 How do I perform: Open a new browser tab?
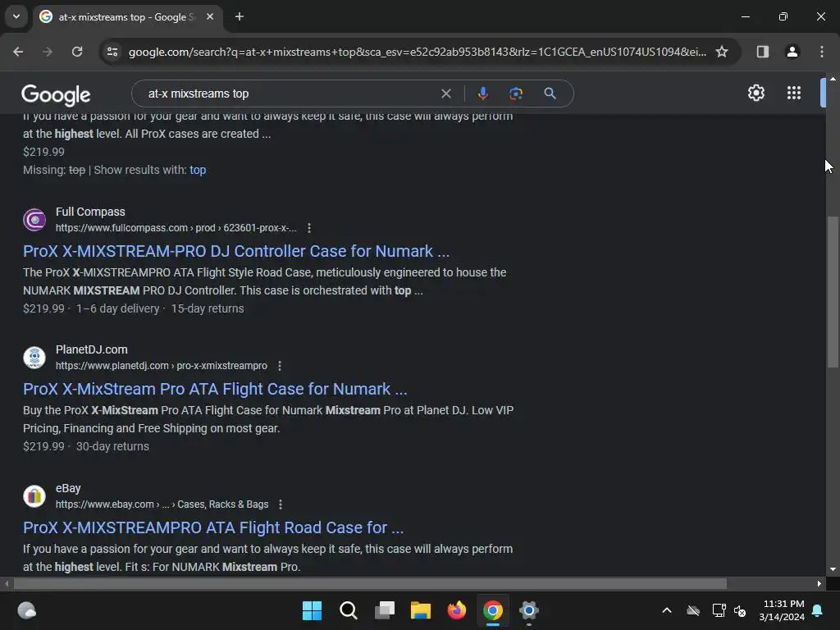pos(240,16)
